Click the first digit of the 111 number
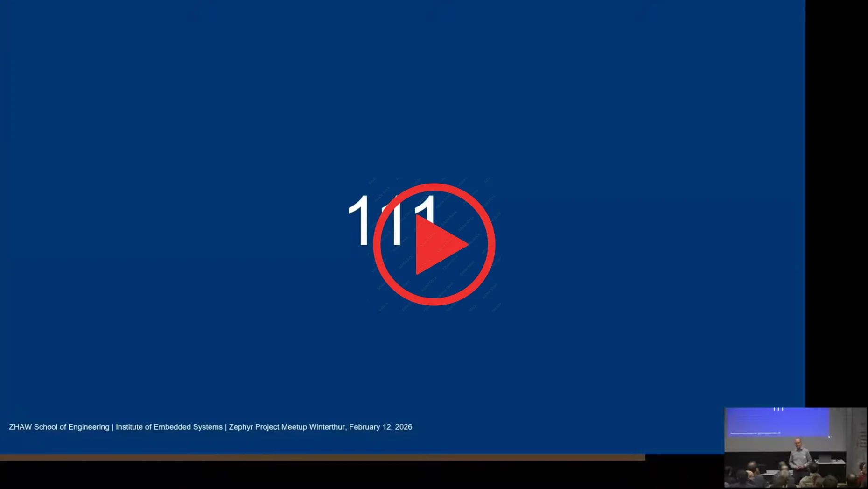The width and height of the screenshot is (868, 489). 359,220
